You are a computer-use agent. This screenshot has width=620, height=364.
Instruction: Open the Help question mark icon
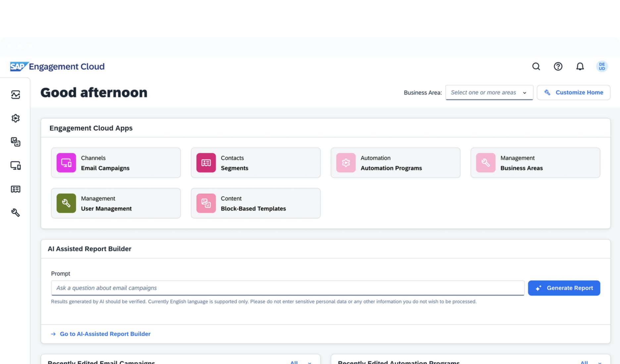tap(558, 67)
